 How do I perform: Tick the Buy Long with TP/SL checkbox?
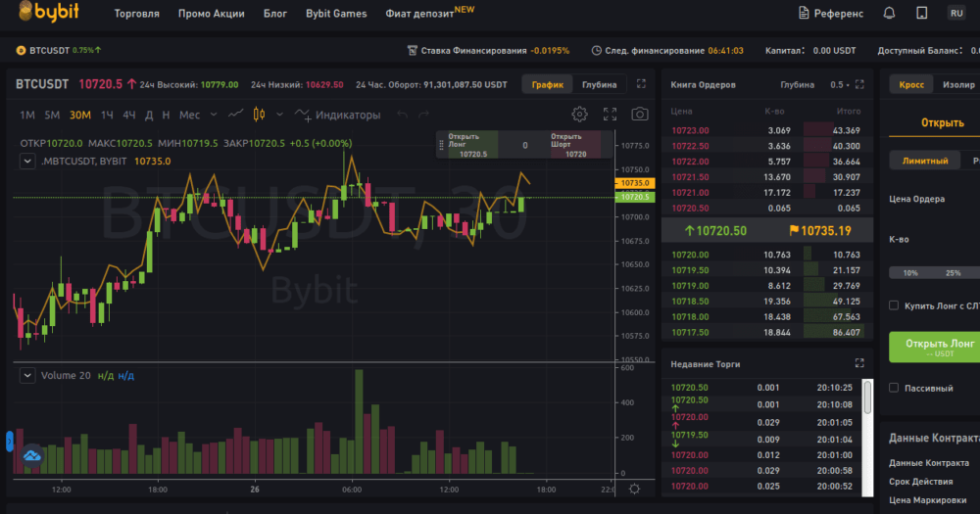click(x=894, y=305)
